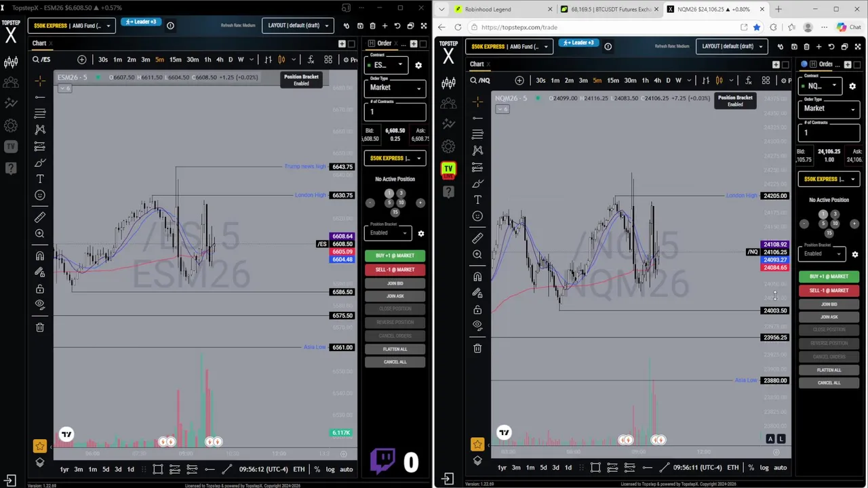Select the Chart tab in ES window
Viewport: 868px width, 488px height.
39,43
